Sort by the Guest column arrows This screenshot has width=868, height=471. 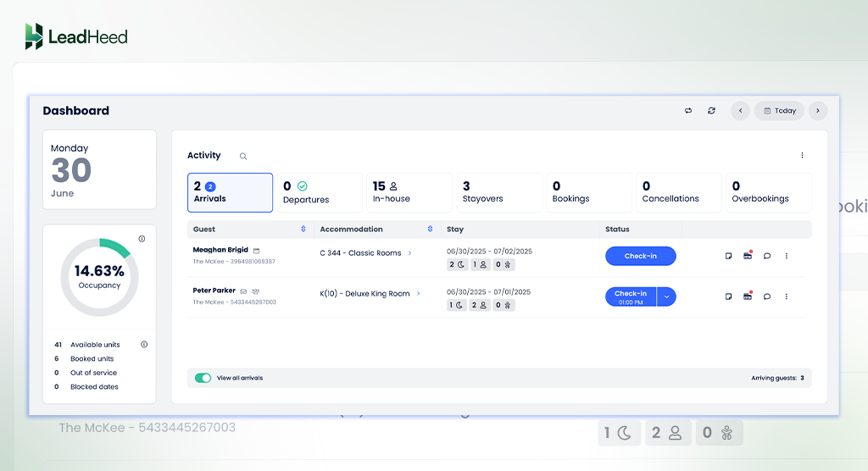(x=303, y=229)
